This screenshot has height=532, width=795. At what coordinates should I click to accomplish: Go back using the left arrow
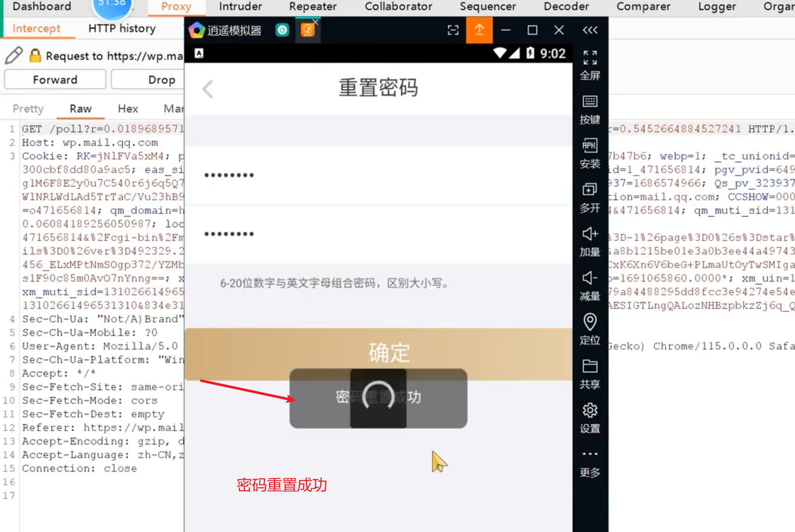point(208,89)
